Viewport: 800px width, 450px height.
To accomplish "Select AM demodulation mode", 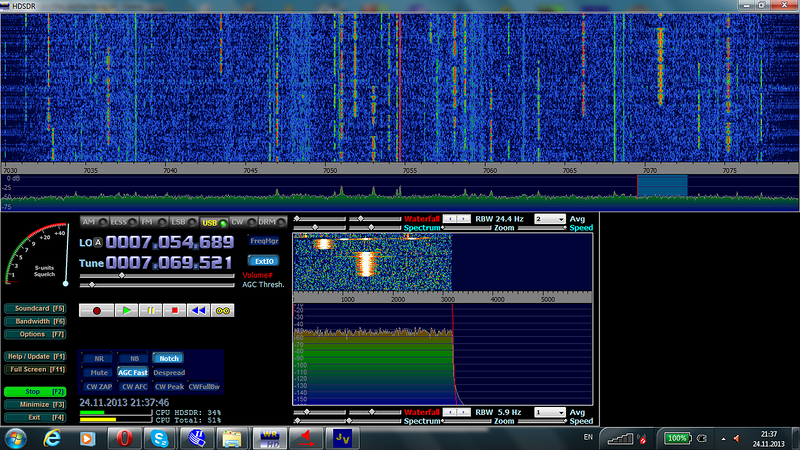I will 94,222.
